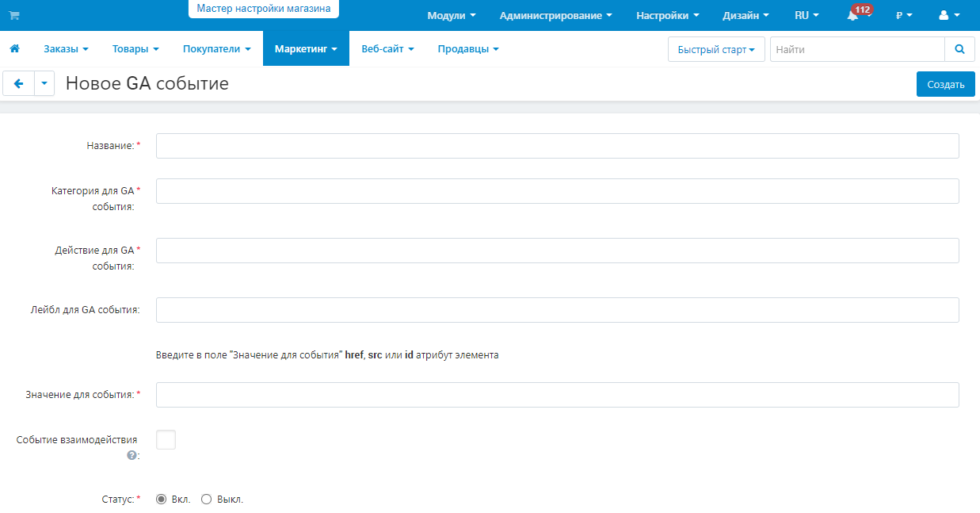The width and height of the screenshot is (980, 513).
Task: Open the Маркетинг menu
Action: pos(306,48)
